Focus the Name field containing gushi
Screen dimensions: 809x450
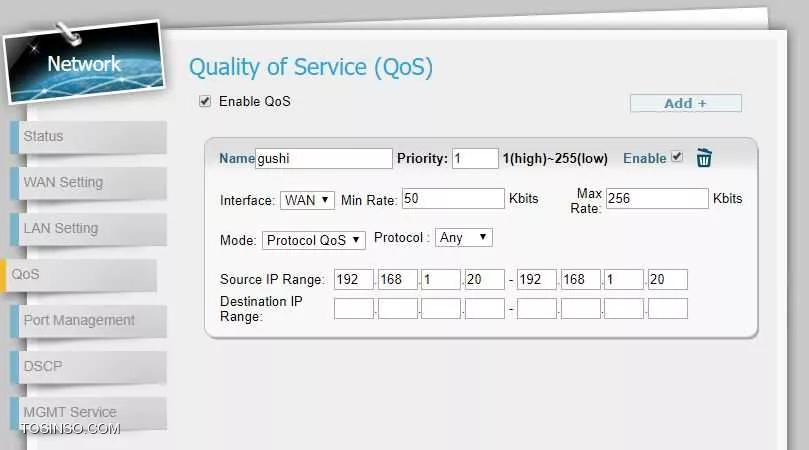[323, 158]
